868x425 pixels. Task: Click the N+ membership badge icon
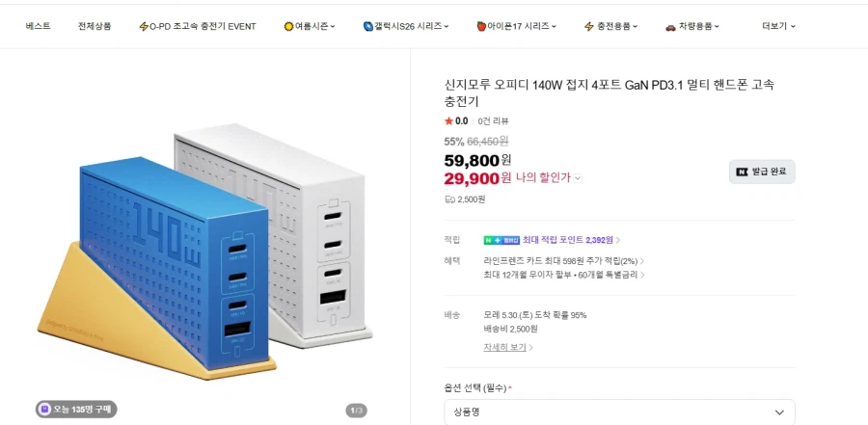[x=502, y=240]
